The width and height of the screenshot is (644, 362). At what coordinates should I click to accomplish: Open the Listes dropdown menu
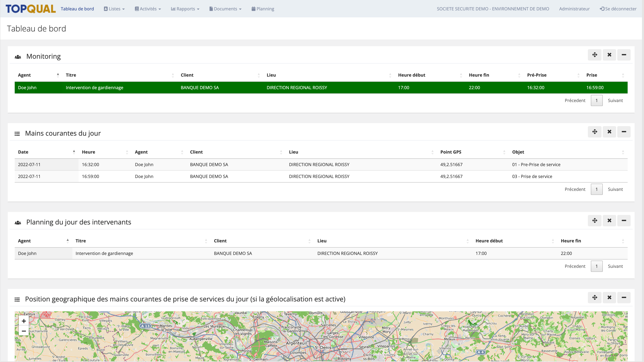coord(114,9)
